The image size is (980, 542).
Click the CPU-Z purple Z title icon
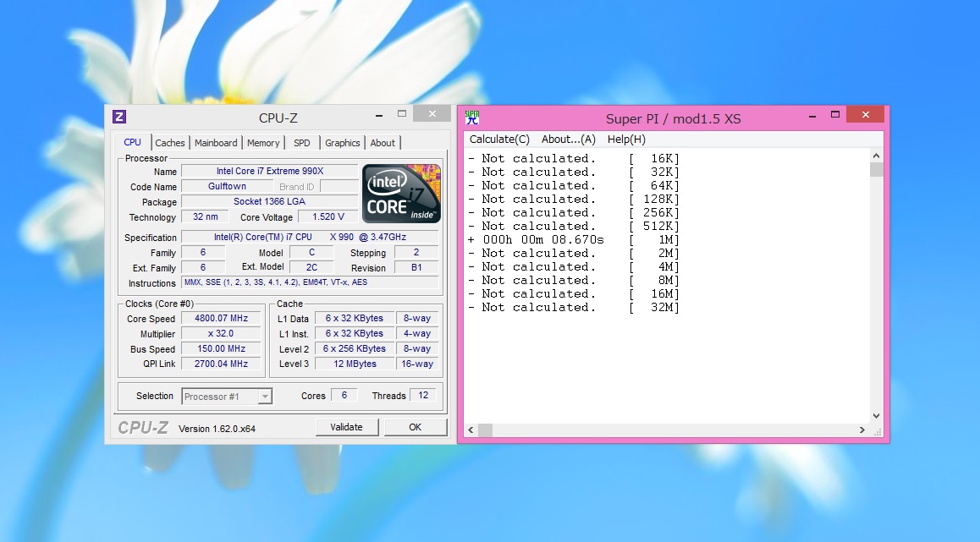(119, 117)
